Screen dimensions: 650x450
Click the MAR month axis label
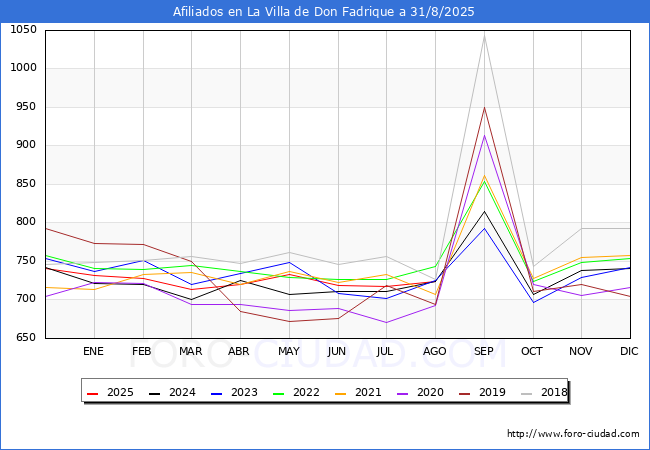pyautogui.click(x=191, y=351)
